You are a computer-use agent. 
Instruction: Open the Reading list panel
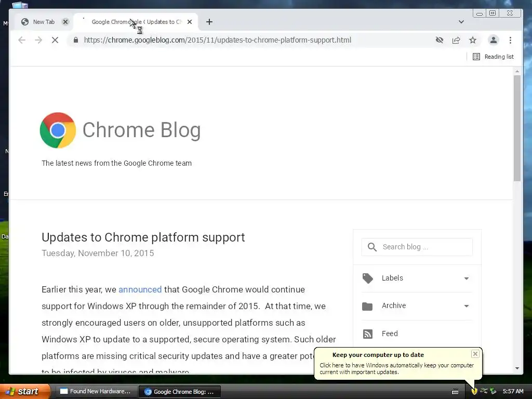pos(494,57)
